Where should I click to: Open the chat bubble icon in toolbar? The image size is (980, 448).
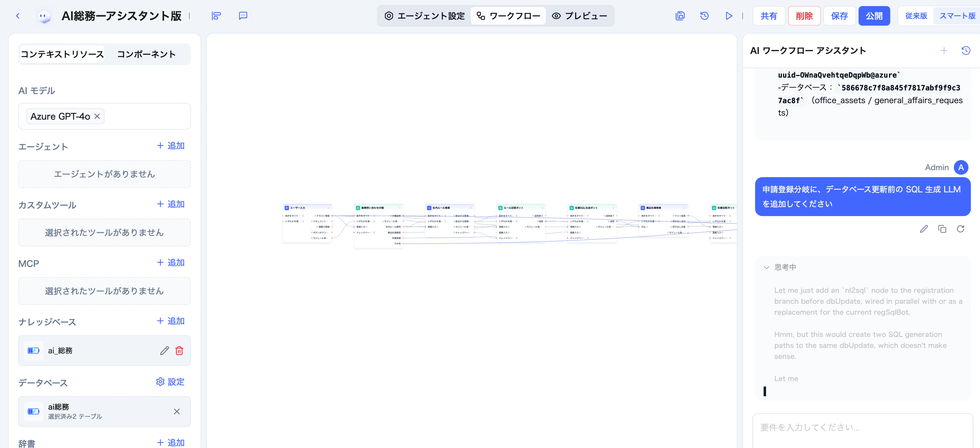243,16
